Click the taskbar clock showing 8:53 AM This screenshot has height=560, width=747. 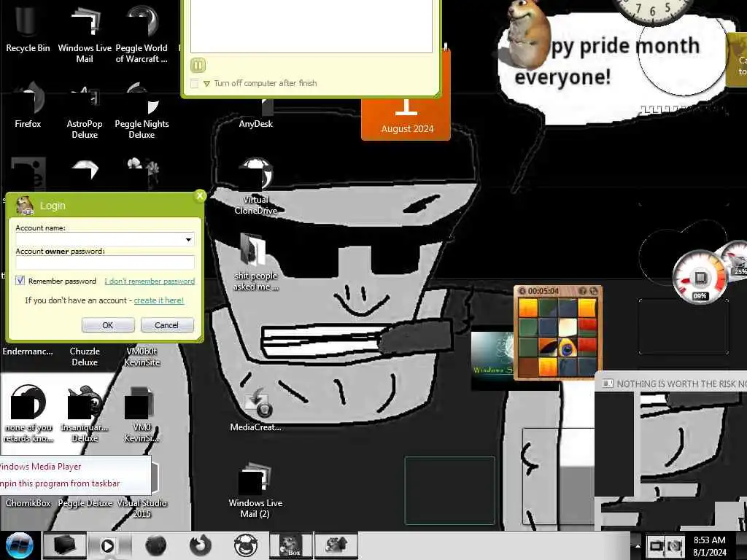click(710, 546)
